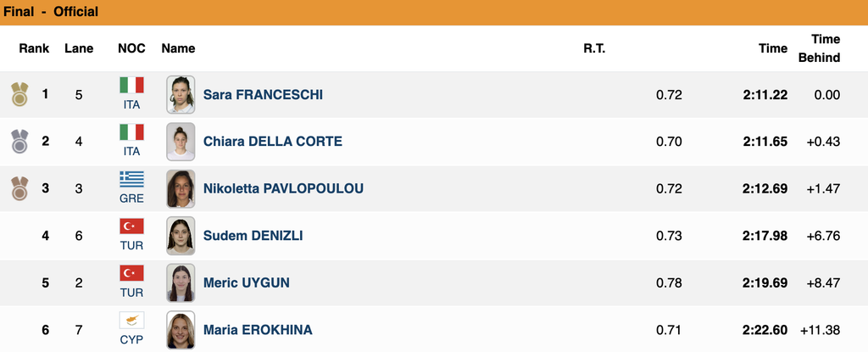This screenshot has height=352, width=868.
Task: View Meric UYGUN athlete photo thumbnail
Action: pos(181,282)
